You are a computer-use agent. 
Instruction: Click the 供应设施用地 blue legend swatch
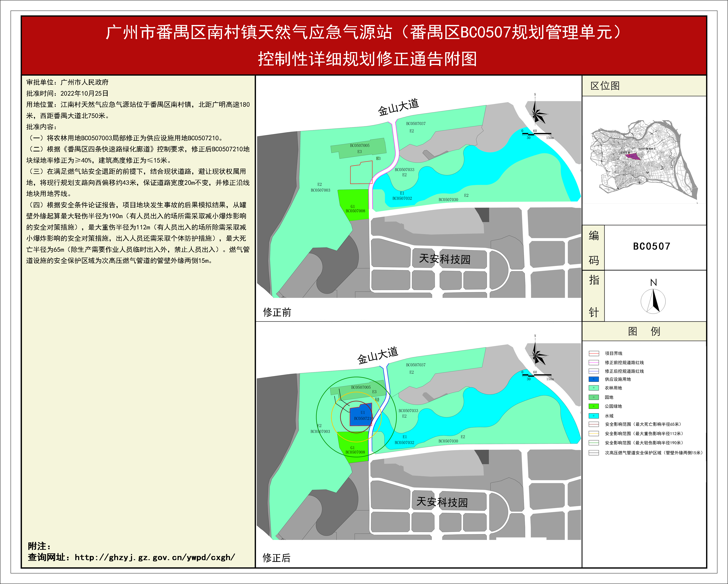click(x=594, y=379)
